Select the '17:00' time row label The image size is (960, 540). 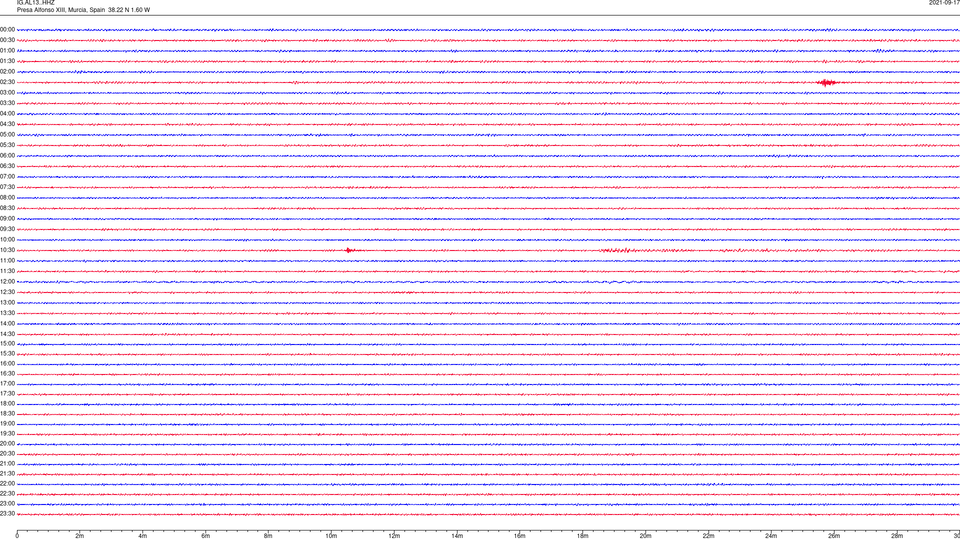7,384
